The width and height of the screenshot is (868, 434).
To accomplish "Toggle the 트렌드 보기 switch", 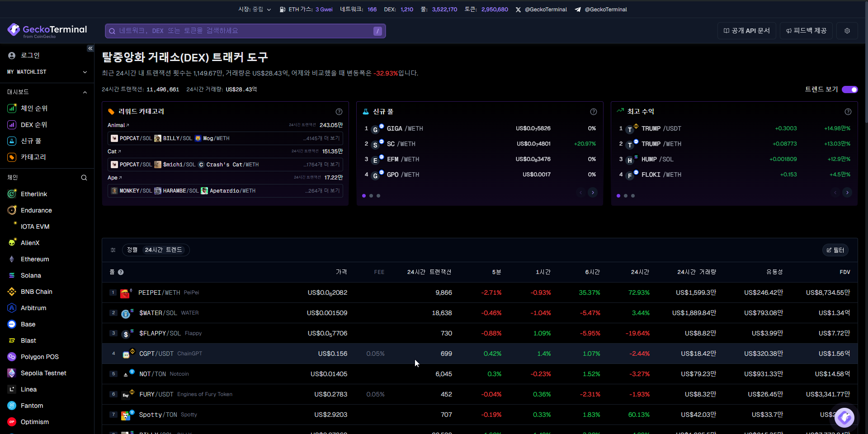I will [849, 90].
